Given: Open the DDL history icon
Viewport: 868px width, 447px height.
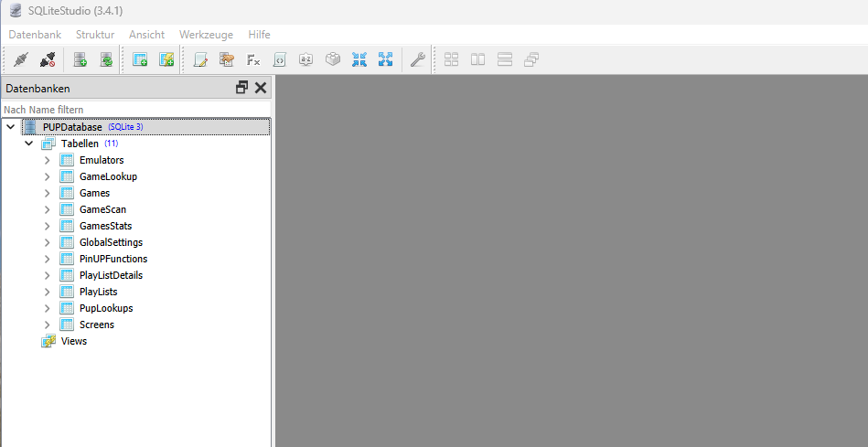Looking at the screenshot, I should (227, 59).
